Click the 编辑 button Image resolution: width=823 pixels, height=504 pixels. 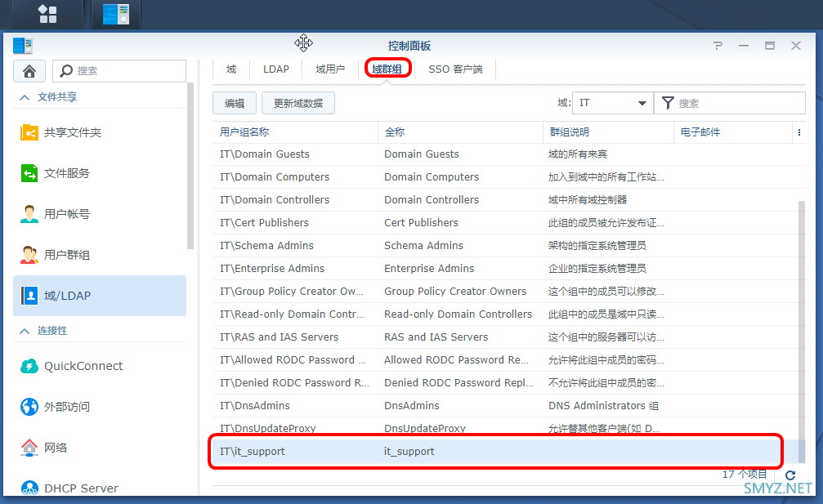point(235,103)
